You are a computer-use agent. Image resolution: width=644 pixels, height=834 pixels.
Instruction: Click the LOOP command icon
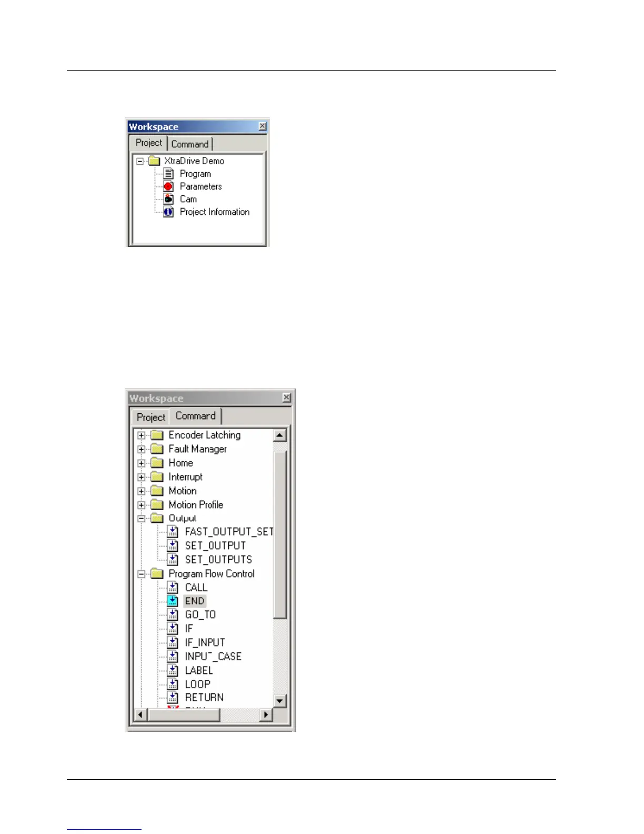pyautogui.click(x=173, y=684)
